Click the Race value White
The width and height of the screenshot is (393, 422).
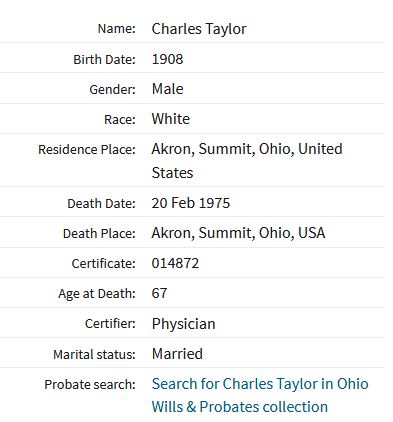[x=171, y=119]
